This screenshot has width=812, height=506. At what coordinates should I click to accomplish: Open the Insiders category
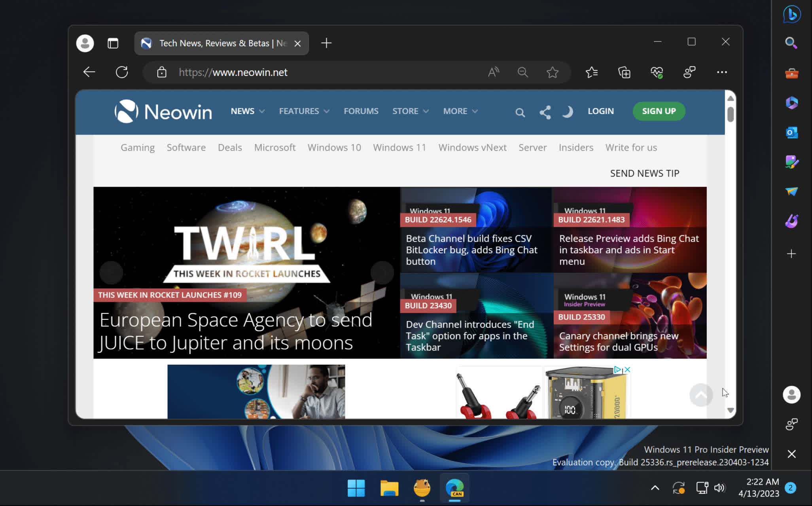576,148
